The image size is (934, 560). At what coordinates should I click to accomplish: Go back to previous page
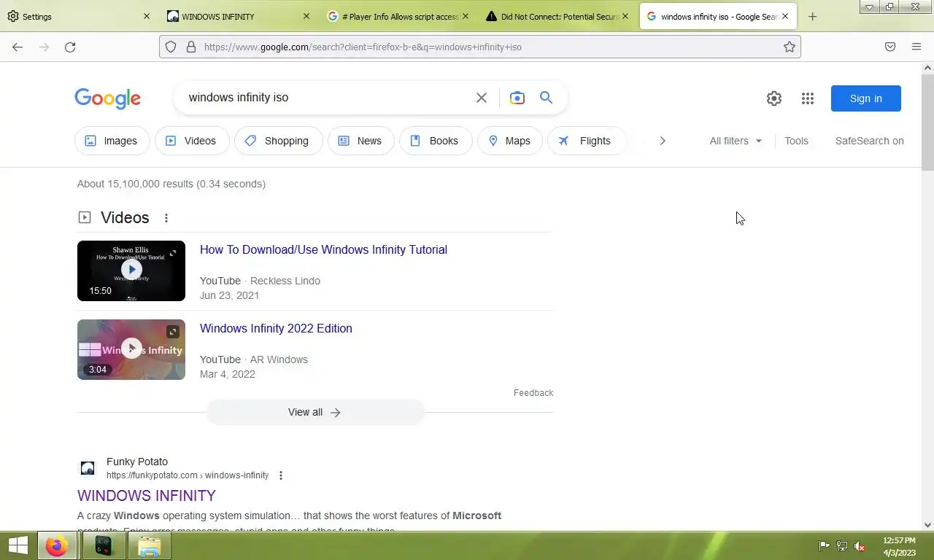(x=18, y=47)
